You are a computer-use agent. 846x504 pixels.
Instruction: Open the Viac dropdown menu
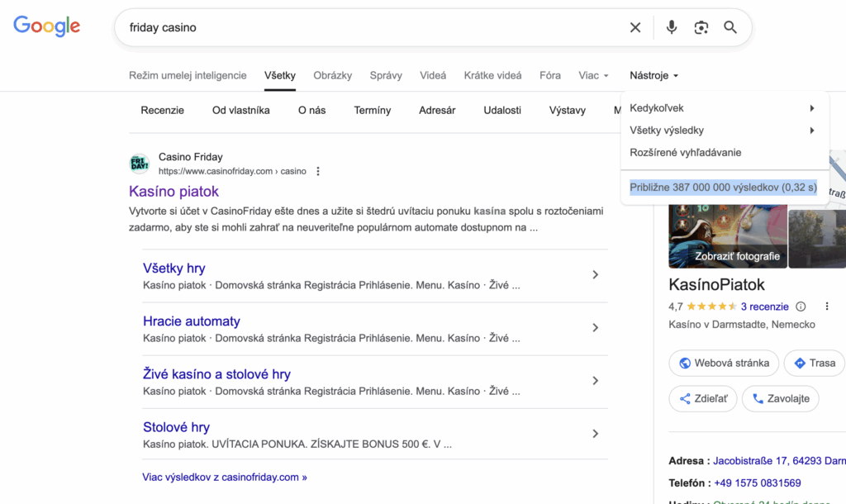tap(593, 75)
